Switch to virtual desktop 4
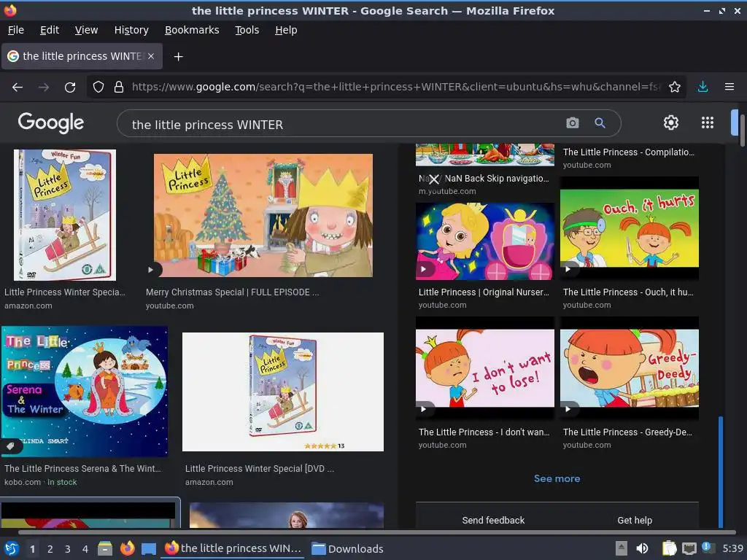 (x=85, y=549)
